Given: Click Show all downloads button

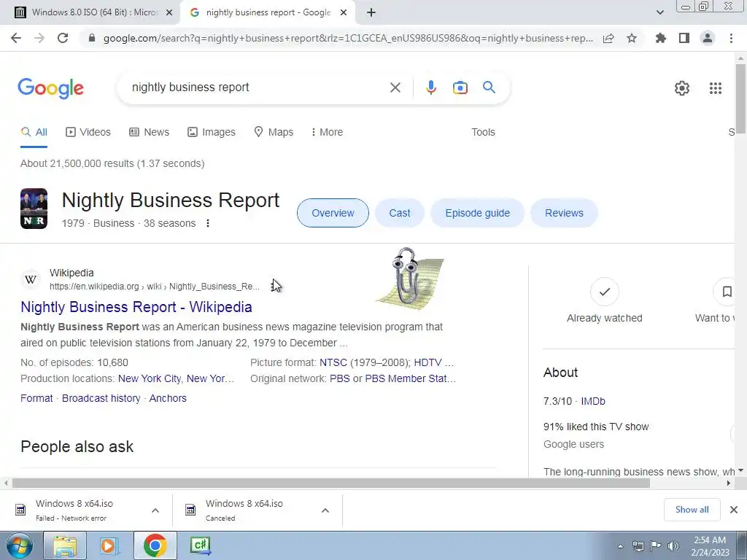Looking at the screenshot, I should pyautogui.click(x=692, y=510).
